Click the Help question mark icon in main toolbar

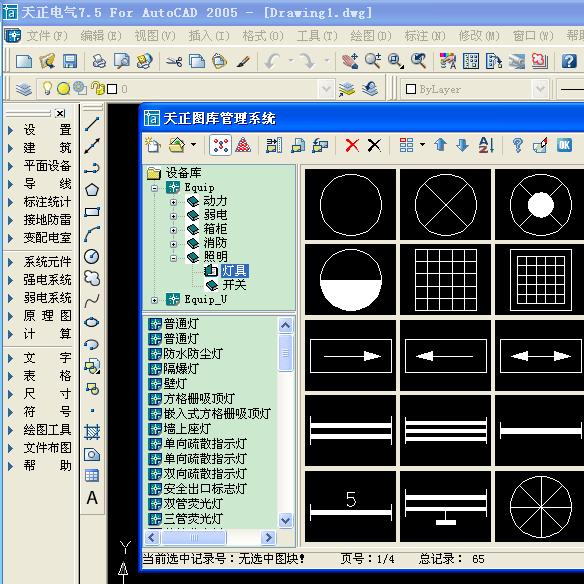569,61
